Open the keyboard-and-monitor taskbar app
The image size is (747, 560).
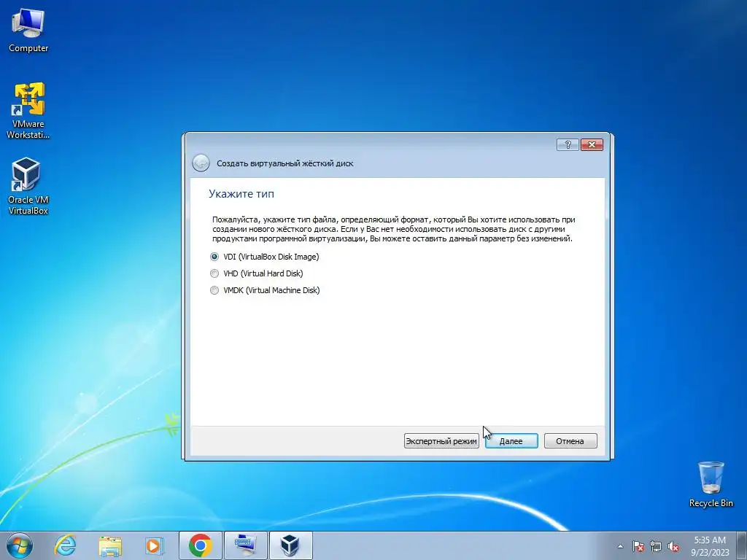click(x=246, y=545)
